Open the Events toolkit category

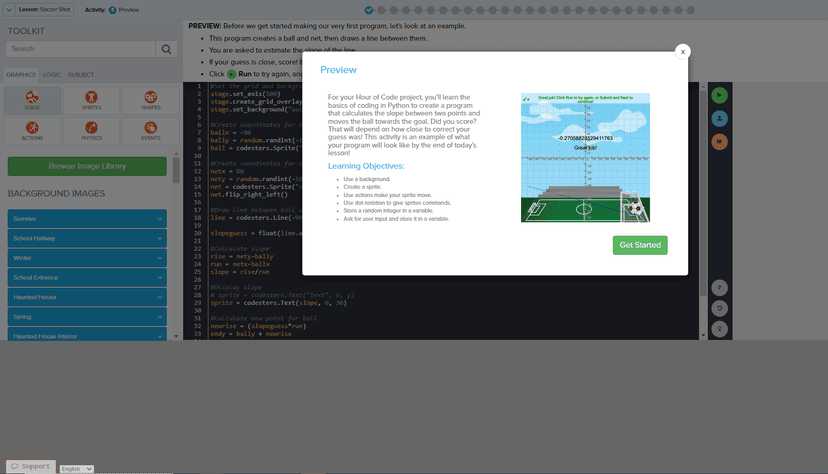coord(150,130)
